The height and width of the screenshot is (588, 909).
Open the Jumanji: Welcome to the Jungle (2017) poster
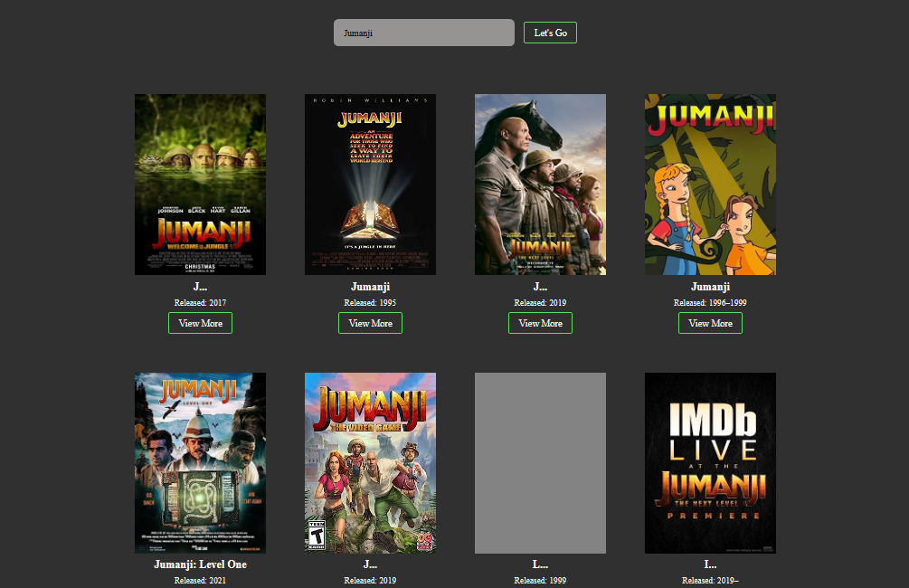click(x=200, y=184)
